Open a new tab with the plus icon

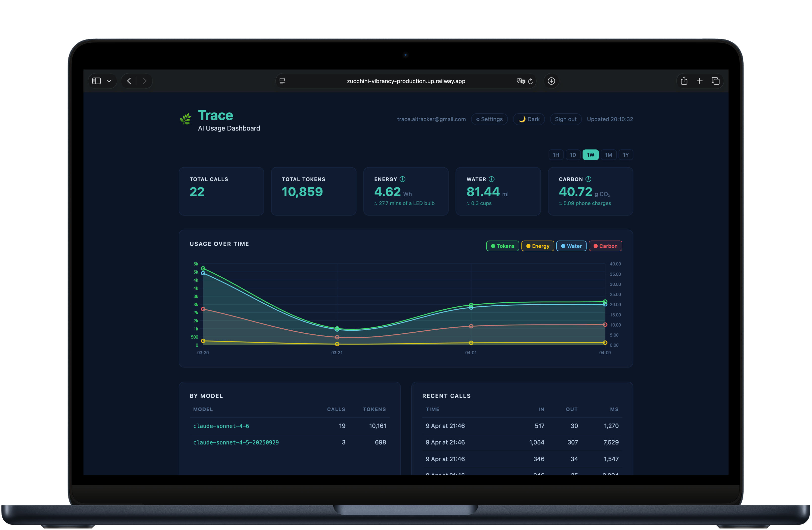tap(700, 81)
